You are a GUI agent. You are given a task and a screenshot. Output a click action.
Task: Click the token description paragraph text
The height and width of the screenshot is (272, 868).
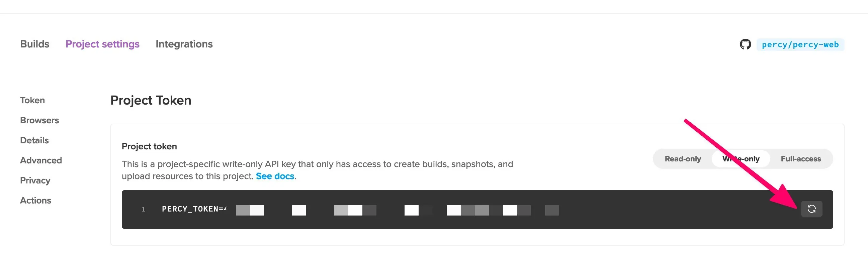point(317,164)
